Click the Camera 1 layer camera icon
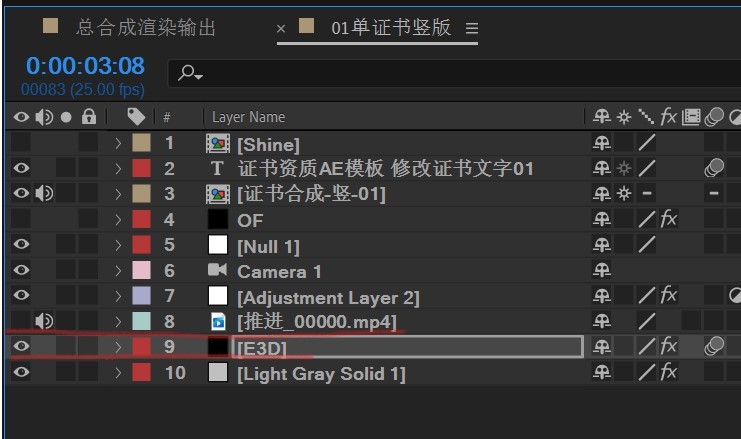 click(217, 270)
